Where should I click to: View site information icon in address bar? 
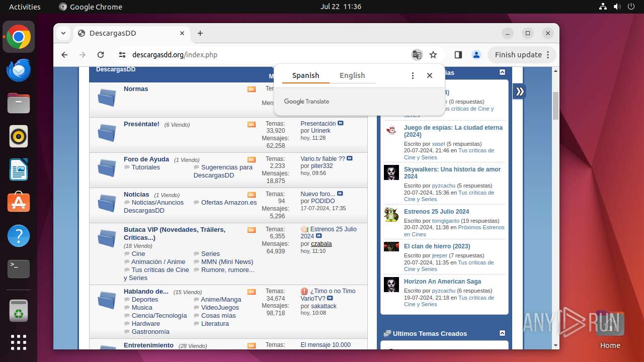click(122, 55)
